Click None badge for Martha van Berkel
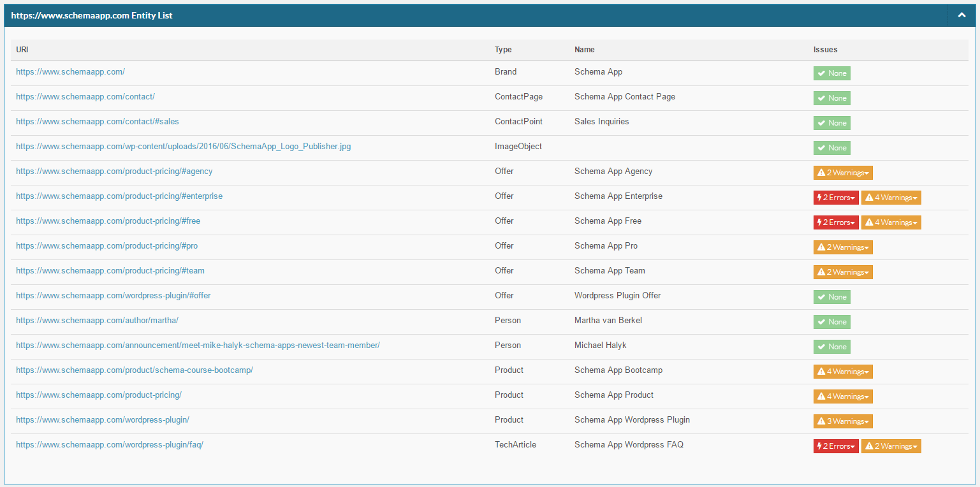Image resolution: width=980 pixels, height=487 pixels. [831, 322]
